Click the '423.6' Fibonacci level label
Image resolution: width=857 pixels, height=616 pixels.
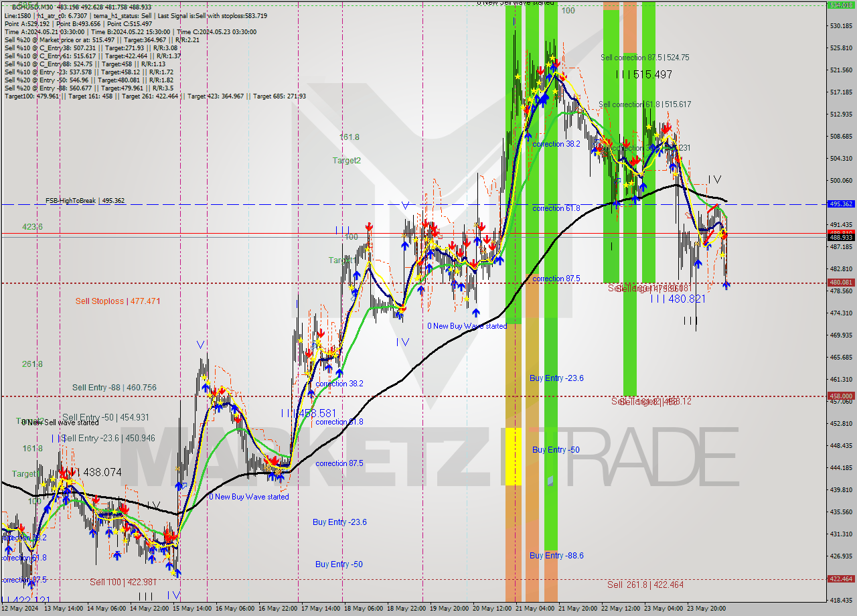pos(32,227)
